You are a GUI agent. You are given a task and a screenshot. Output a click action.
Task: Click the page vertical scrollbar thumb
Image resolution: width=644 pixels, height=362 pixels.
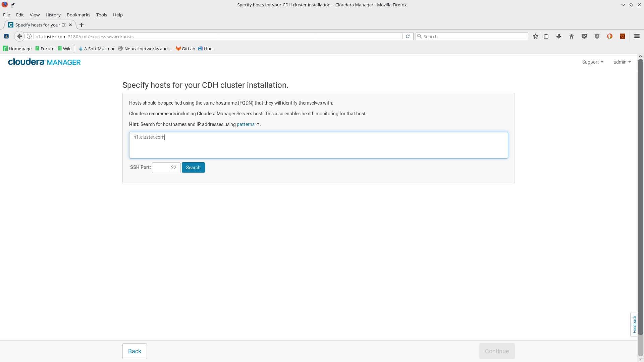tap(640, 197)
